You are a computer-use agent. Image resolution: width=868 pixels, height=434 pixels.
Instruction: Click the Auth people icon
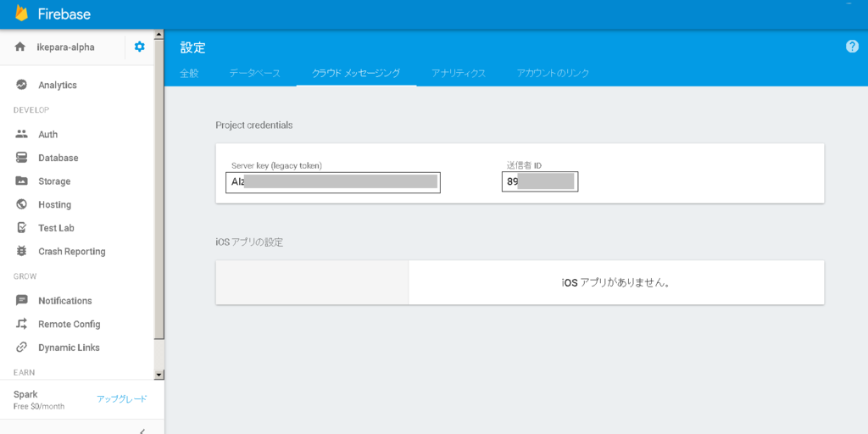pos(21,134)
